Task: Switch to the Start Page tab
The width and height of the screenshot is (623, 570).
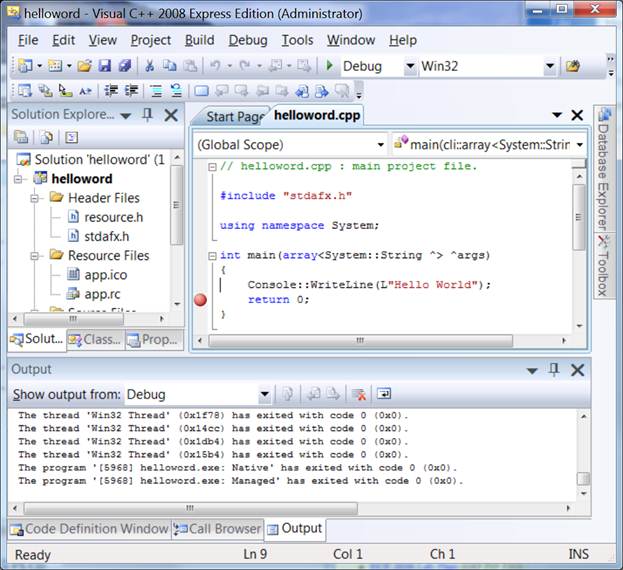Action: (235, 117)
